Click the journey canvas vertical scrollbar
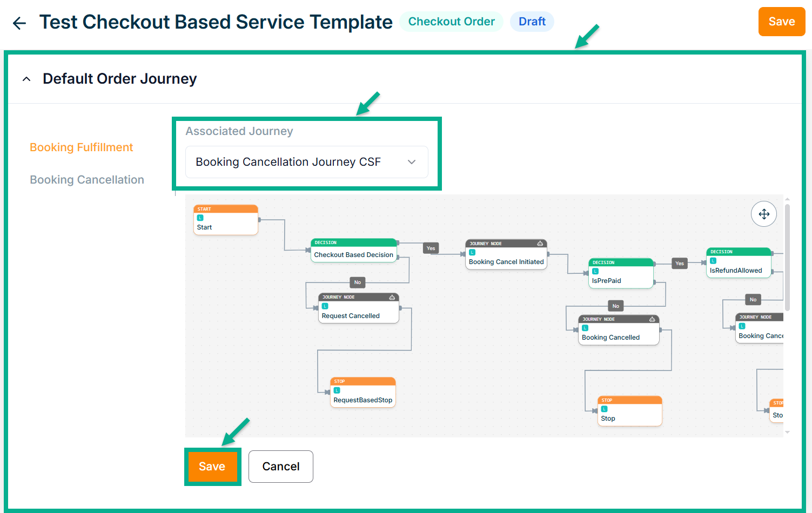The image size is (812, 513). [787, 258]
